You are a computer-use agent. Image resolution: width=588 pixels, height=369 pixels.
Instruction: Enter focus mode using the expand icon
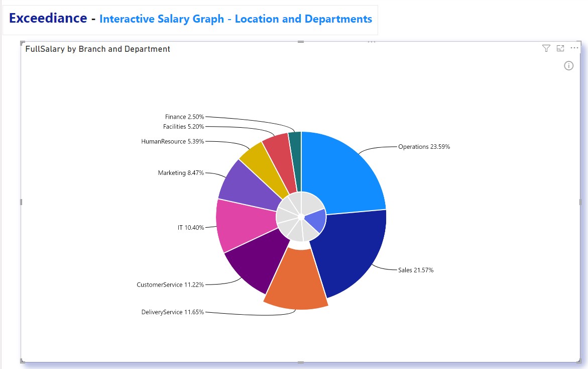pyautogui.click(x=560, y=48)
